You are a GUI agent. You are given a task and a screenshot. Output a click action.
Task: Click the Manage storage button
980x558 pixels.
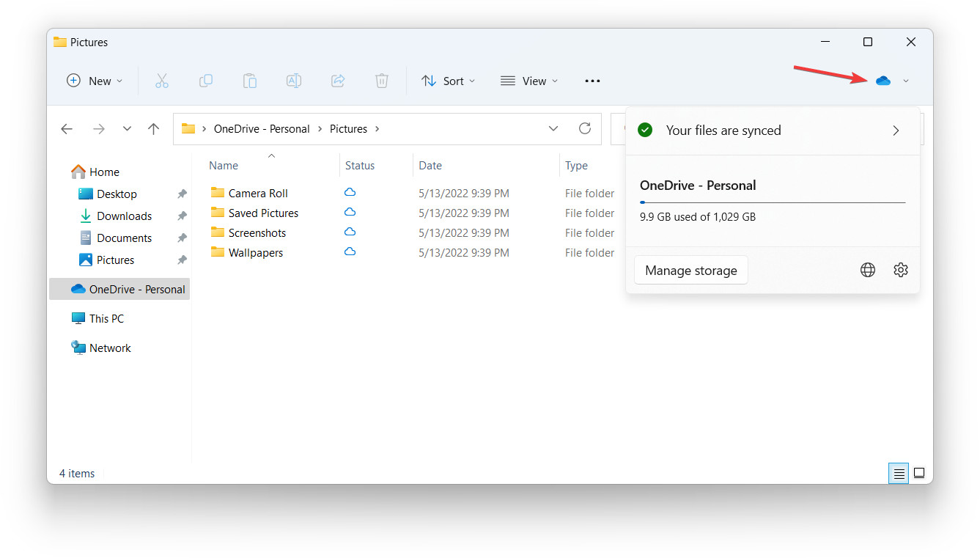[690, 270]
